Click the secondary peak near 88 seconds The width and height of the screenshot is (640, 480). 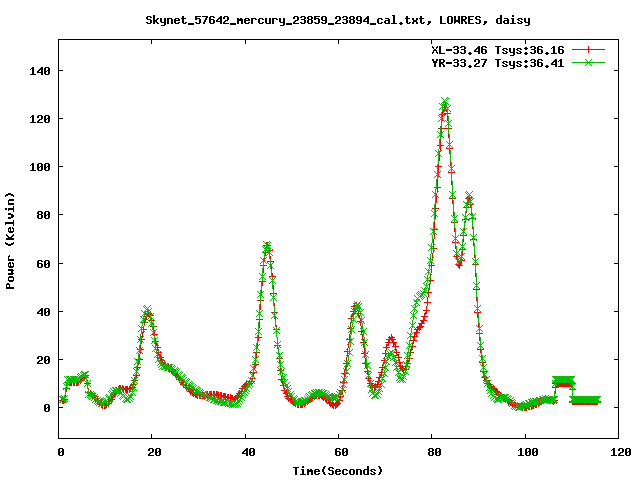tap(469, 196)
